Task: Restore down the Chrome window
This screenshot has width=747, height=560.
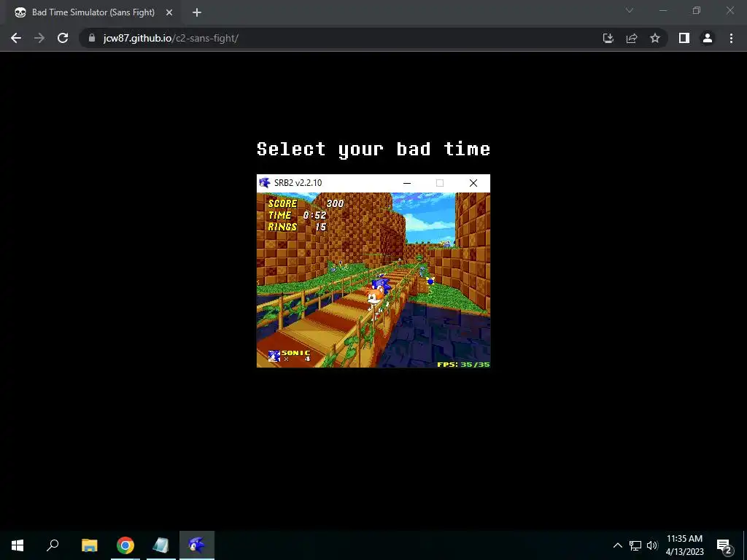Action: (697, 10)
